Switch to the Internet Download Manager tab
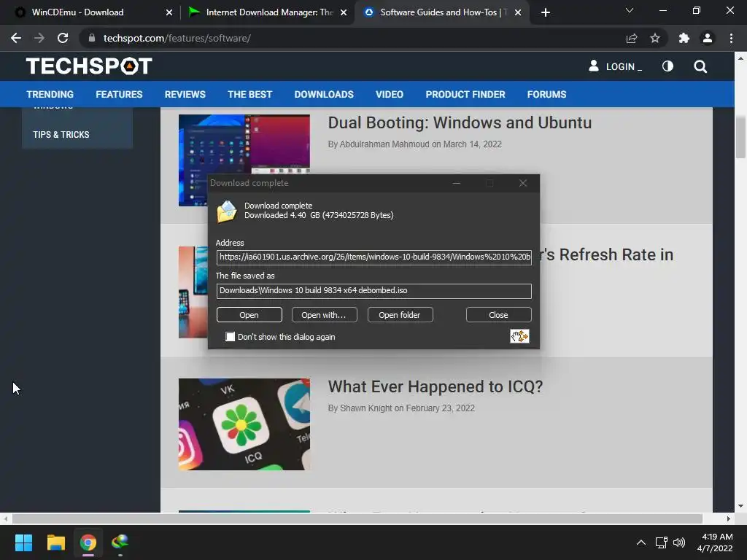This screenshot has width=747, height=560. (x=269, y=12)
